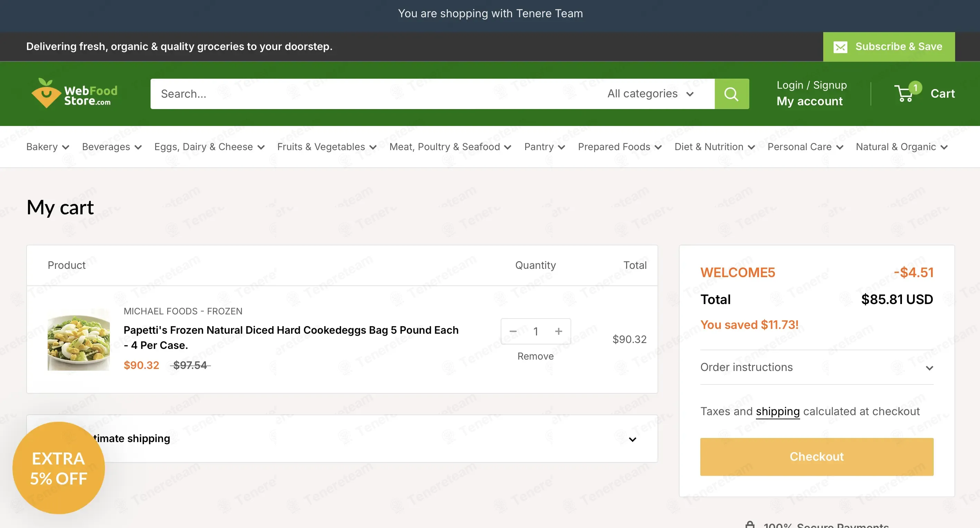This screenshot has height=528, width=980.
Task: Open the Cart text link
Action: (x=942, y=94)
